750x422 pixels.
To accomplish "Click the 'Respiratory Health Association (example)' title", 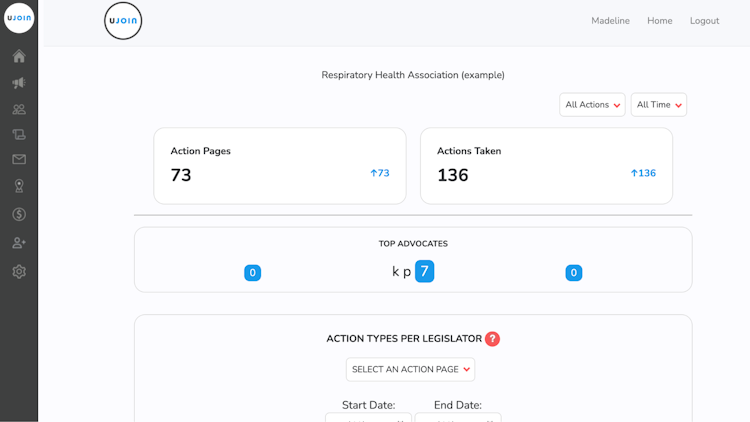I will tap(413, 75).
